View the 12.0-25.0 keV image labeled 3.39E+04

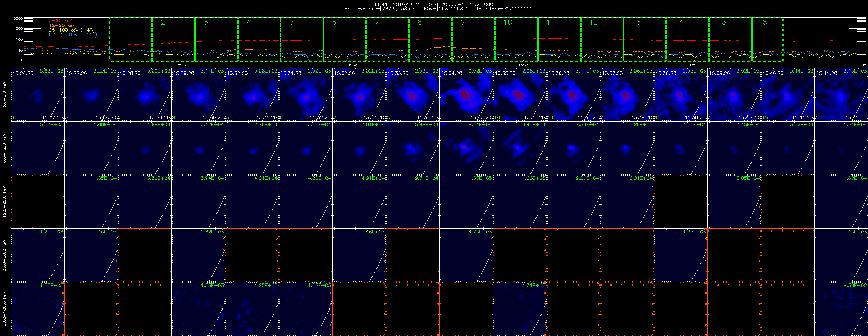(x=145, y=202)
